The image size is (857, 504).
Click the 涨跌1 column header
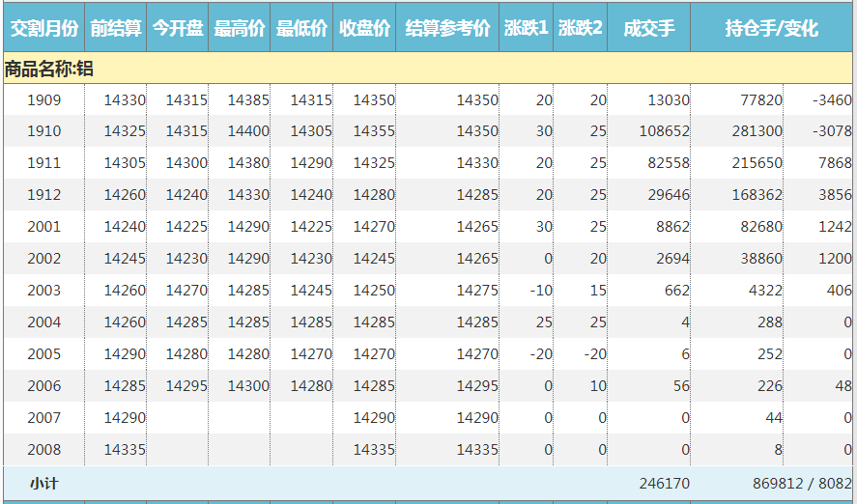pyautogui.click(x=527, y=28)
